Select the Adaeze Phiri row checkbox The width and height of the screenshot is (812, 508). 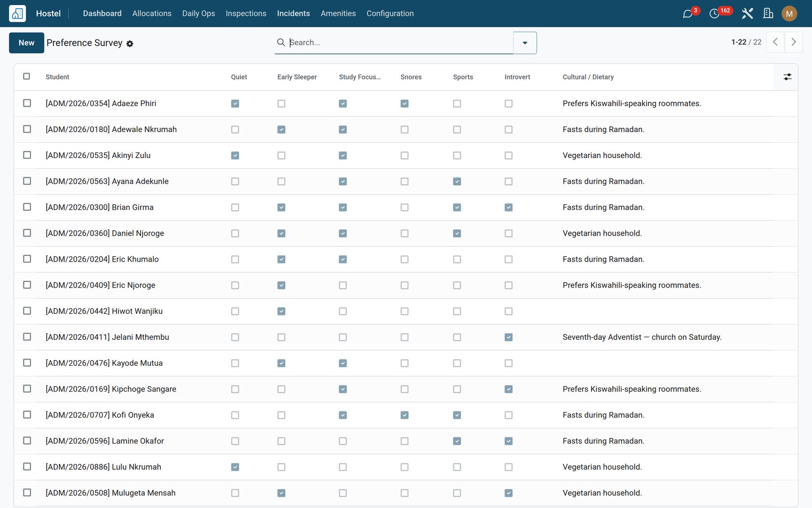[x=27, y=103]
